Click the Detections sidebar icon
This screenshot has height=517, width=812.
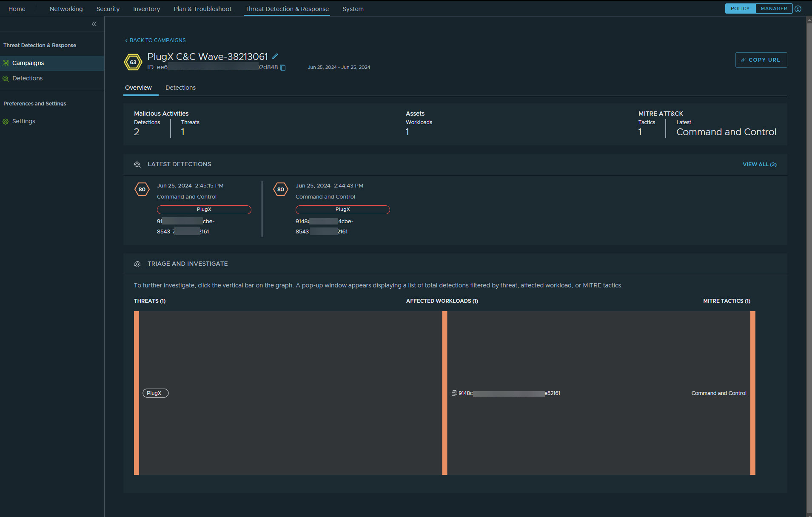click(x=6, y=79)
